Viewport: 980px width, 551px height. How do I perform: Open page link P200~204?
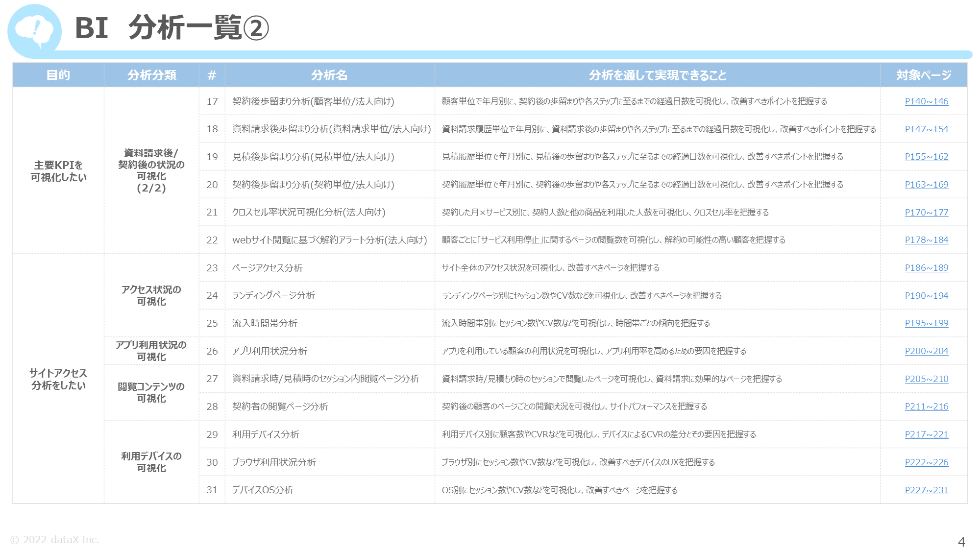click(926, 351)
